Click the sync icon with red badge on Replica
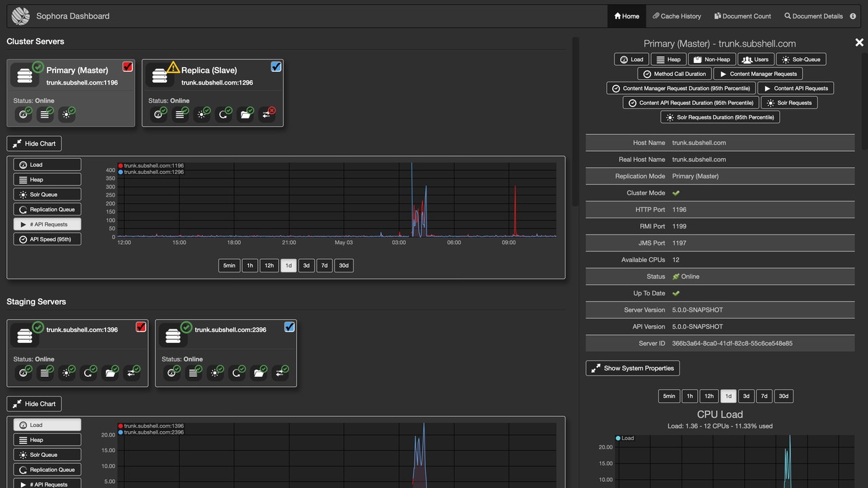Image resolution: width=868 pixels, height=488 pixels. point(267,114)
